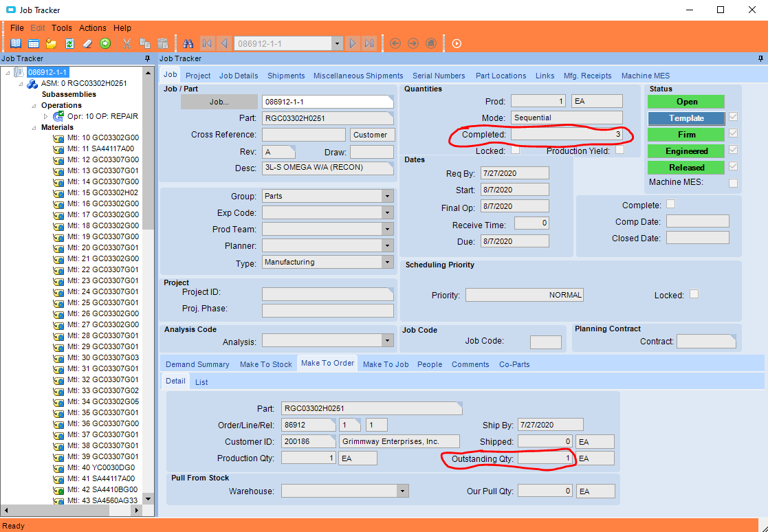768x532 pixels.
Task: Click the Paste clipboard icon
Action: point(163,43)
